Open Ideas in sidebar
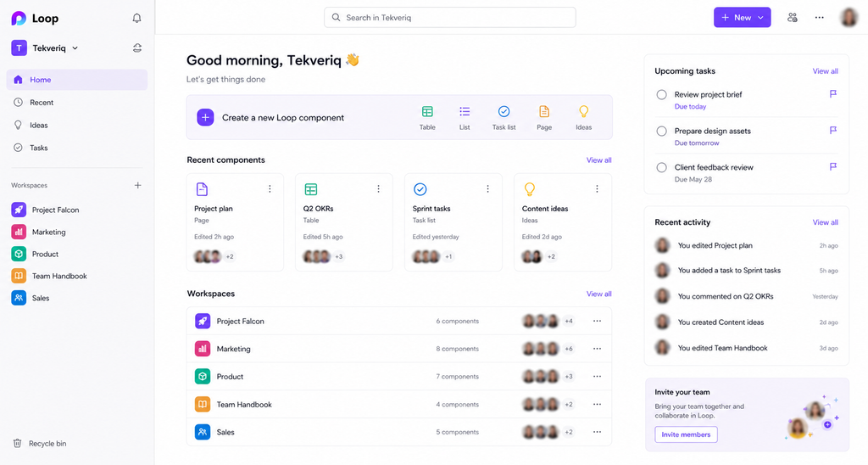Image resolution: width=868 pixels, height=465 pixels. [77, 126]
